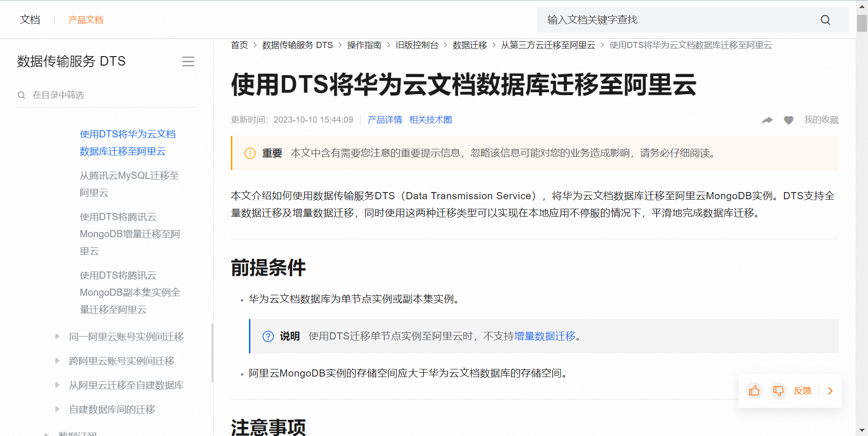Click the share arrow icon

tap(767, 120)
